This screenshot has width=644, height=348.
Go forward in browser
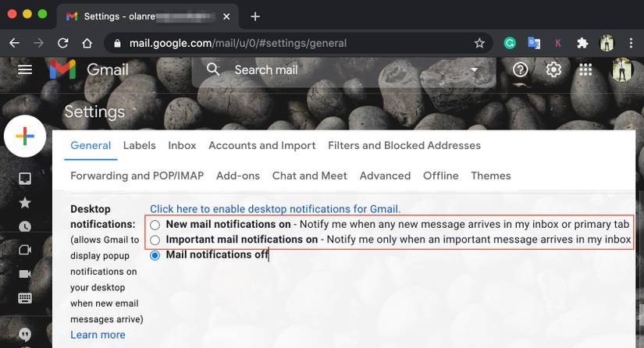click(38, 43)
